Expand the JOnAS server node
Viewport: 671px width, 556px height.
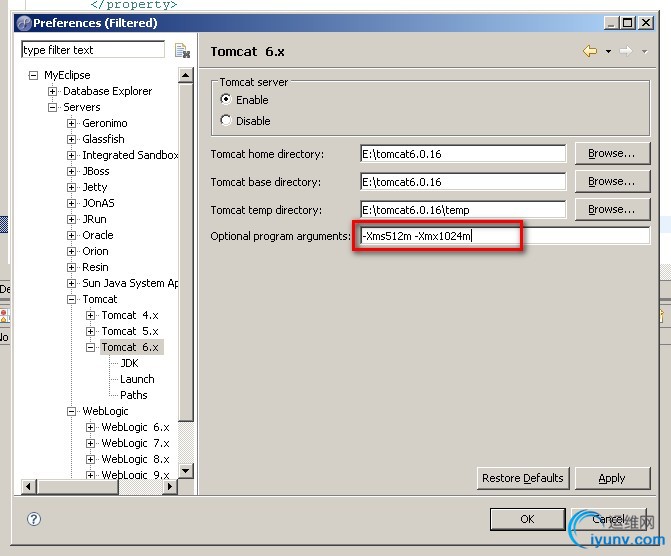point(71,203)
